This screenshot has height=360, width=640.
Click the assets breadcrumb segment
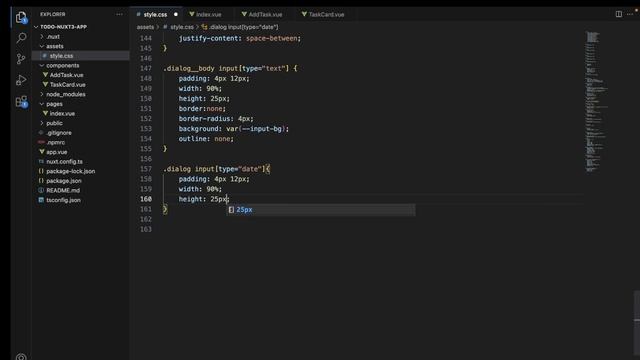point(145,27)
